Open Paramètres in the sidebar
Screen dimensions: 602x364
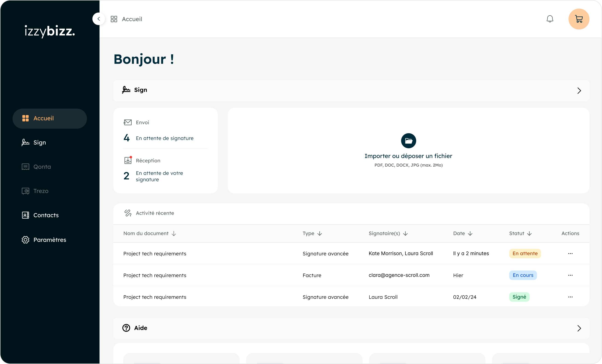[50, 240]
